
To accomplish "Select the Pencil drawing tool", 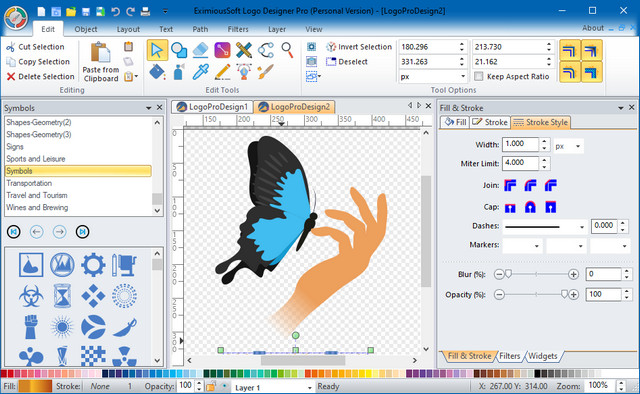I will click(222, 72).
